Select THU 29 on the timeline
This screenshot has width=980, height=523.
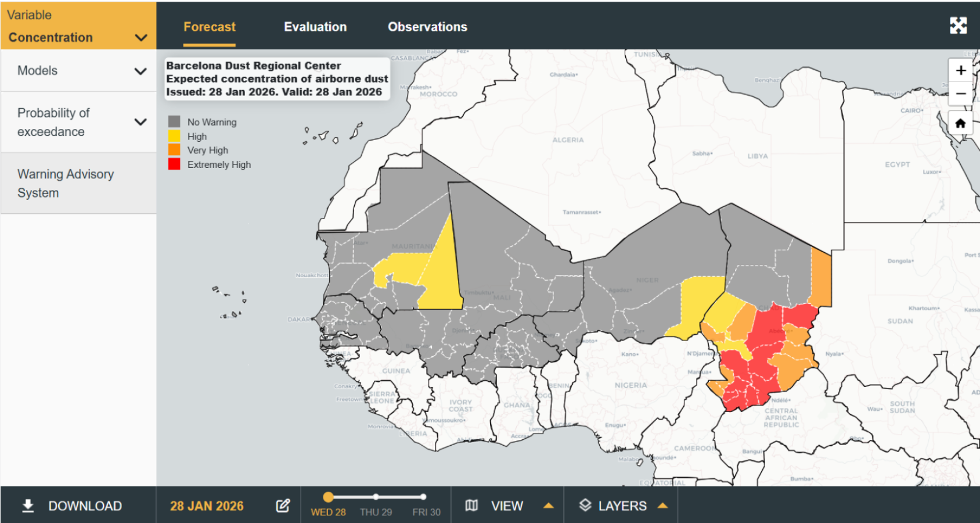click(x=376, y=497)
